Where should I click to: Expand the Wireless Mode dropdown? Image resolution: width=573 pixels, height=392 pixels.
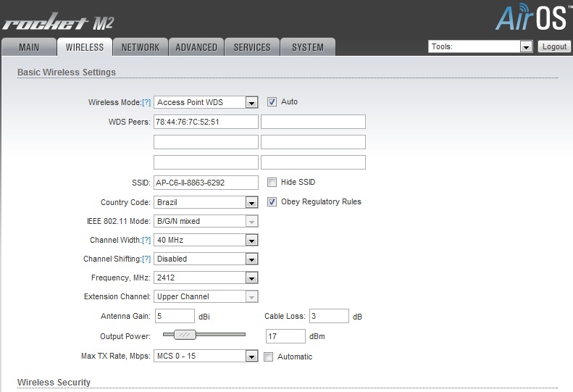coord(206,102)
